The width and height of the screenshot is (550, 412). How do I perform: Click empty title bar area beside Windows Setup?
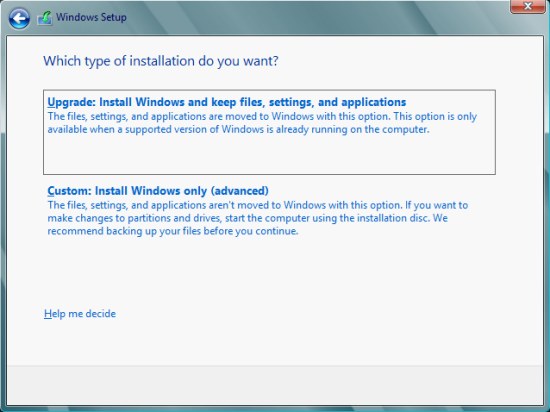[x=316, y=18]
